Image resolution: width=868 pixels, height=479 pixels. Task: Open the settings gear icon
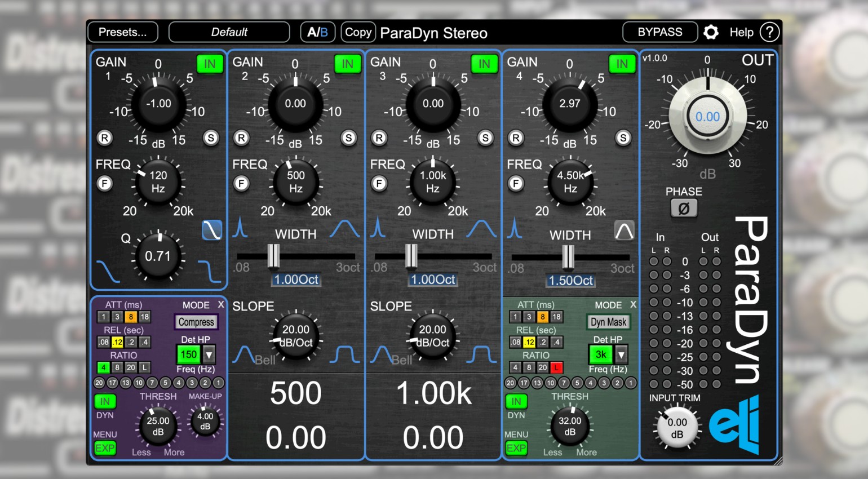[711, 32]
